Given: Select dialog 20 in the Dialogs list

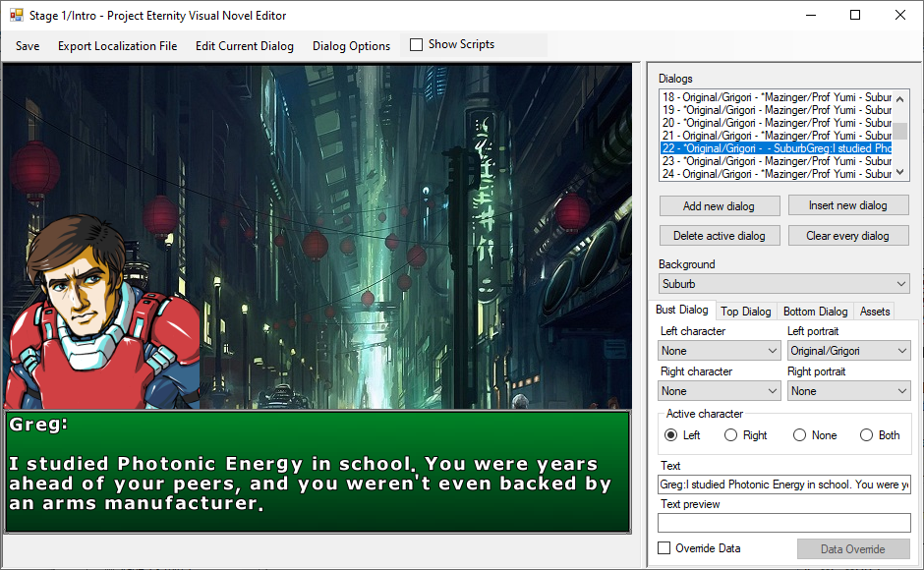Looking at the screenshot, I should [777, 123].
